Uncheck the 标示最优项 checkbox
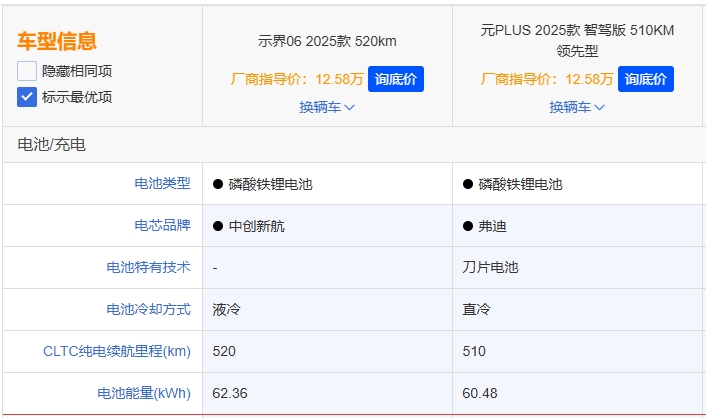The height and width of the screenshot is (418, 706). click(x=27, y=97)
